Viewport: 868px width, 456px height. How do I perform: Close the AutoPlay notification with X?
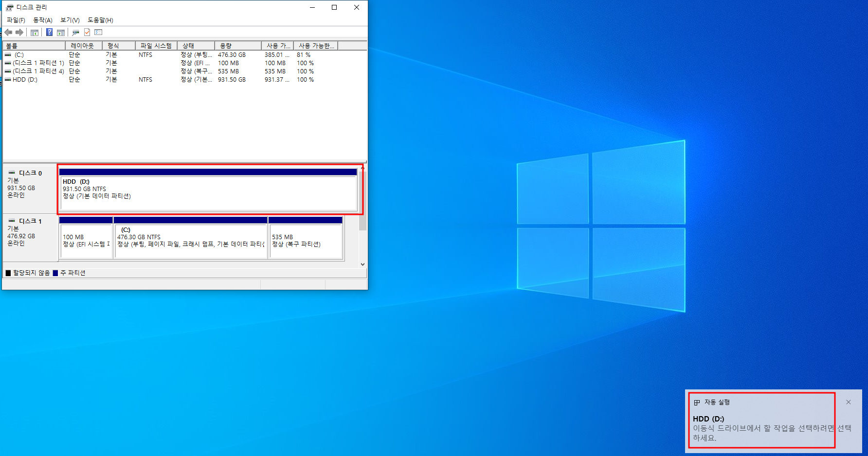click(849, 402)
